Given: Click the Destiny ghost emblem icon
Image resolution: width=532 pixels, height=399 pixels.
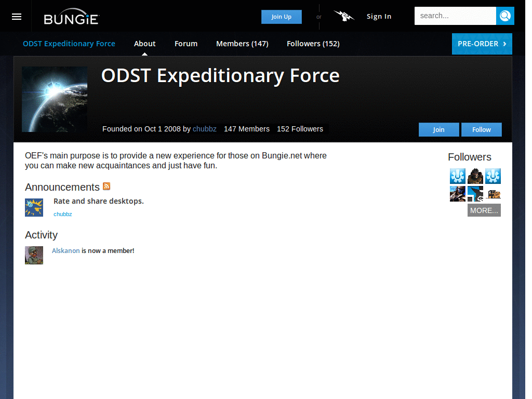Looking at the screenshot, I should [x=344, y=16].
